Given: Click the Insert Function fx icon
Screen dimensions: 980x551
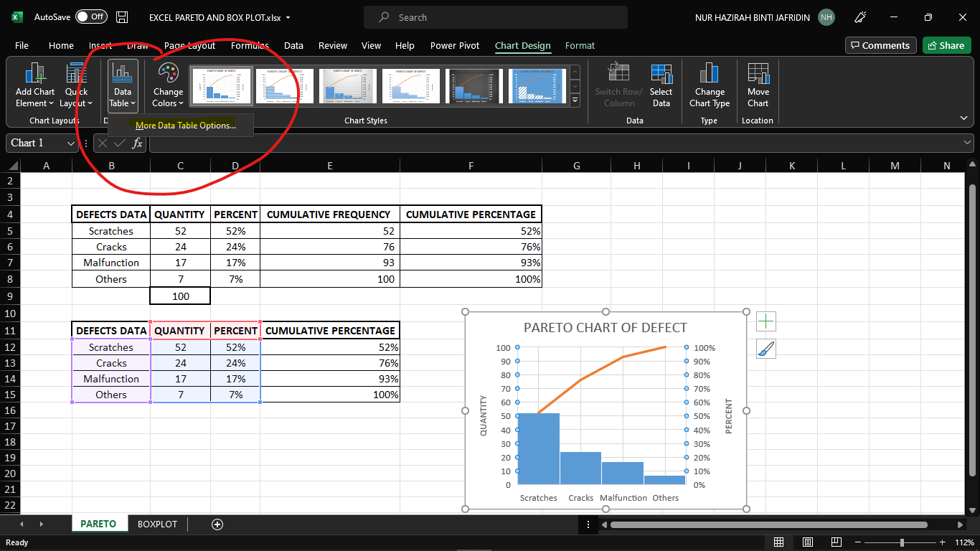Looking at the screenshot, I should tap(137, 143).
